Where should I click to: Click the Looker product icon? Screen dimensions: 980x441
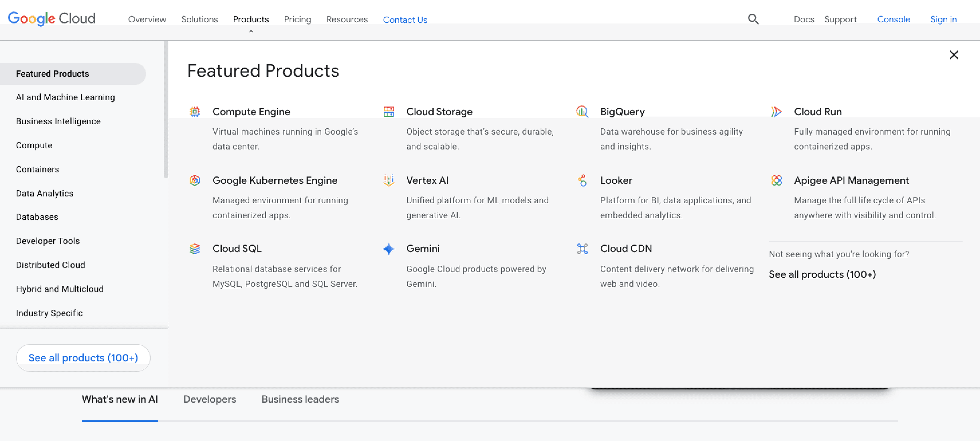(582, 180)
